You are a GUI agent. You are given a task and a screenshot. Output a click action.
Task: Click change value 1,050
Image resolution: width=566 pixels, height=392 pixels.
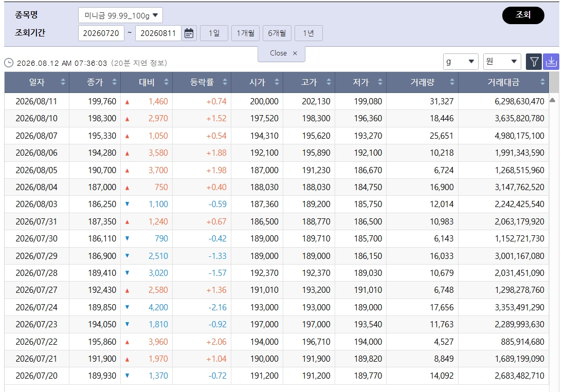click(x=158, y=136)
